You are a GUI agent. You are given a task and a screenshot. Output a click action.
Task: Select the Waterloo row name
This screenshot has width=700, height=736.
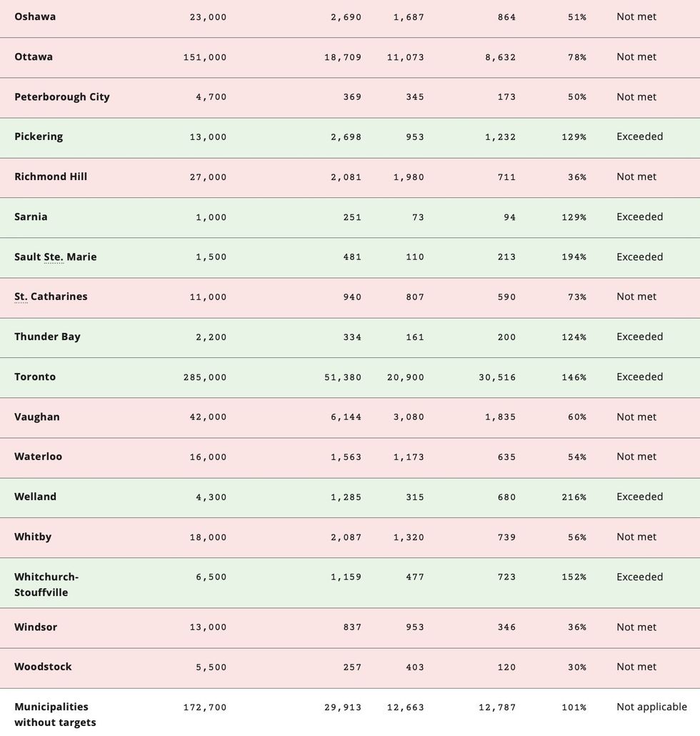38,457
